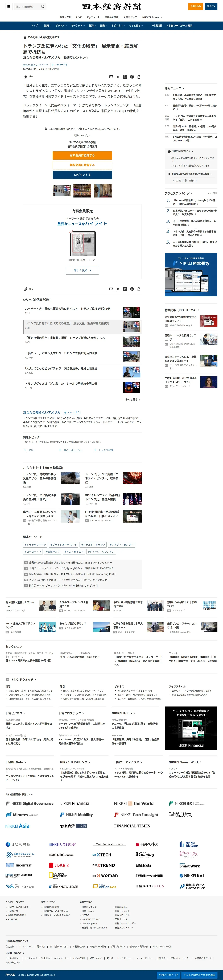Open the 速報ニュース section heading link
The image size is (223, 980).
coord(174,88)
